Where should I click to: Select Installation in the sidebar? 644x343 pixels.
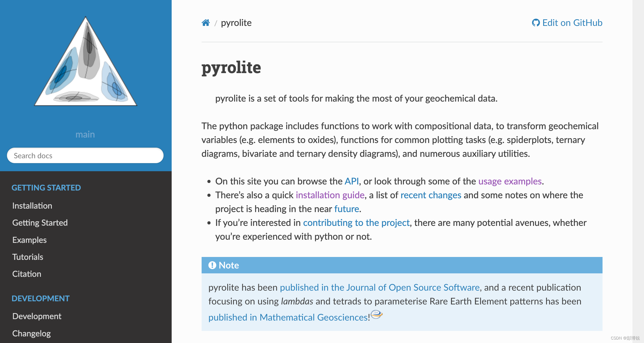tap(32, 205)
